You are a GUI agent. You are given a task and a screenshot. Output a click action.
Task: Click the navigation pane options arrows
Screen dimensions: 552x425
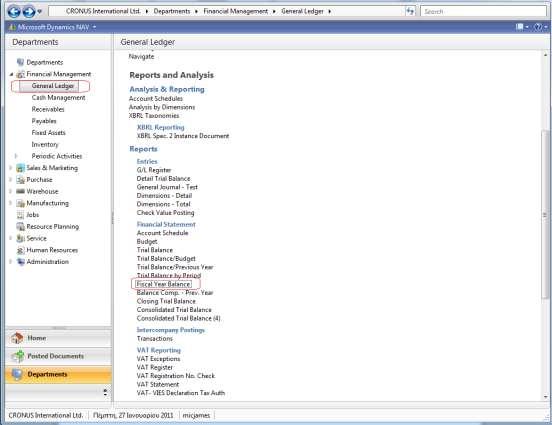[x=105, y=392]
